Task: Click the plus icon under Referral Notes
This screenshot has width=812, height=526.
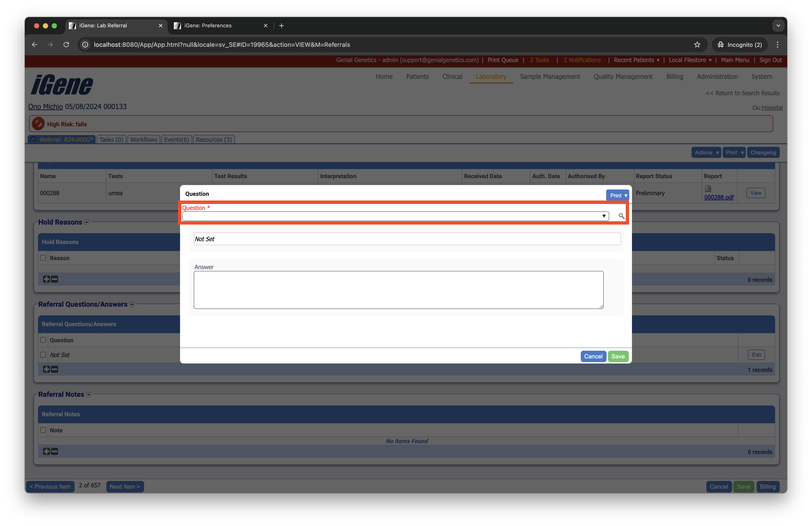Action: pyautogui.click(x=46, y=452)
